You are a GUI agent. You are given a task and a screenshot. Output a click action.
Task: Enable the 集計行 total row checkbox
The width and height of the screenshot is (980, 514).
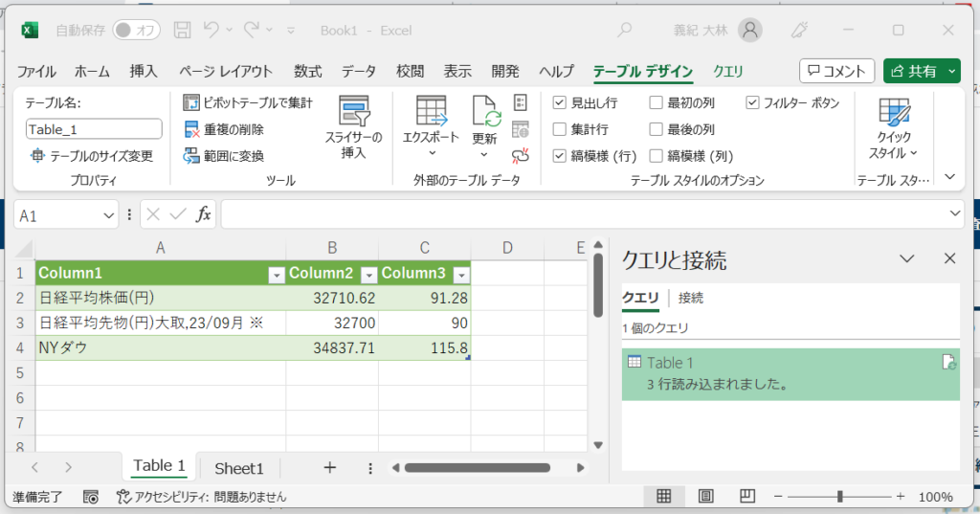pyautogui.click(x=560, y=129)
